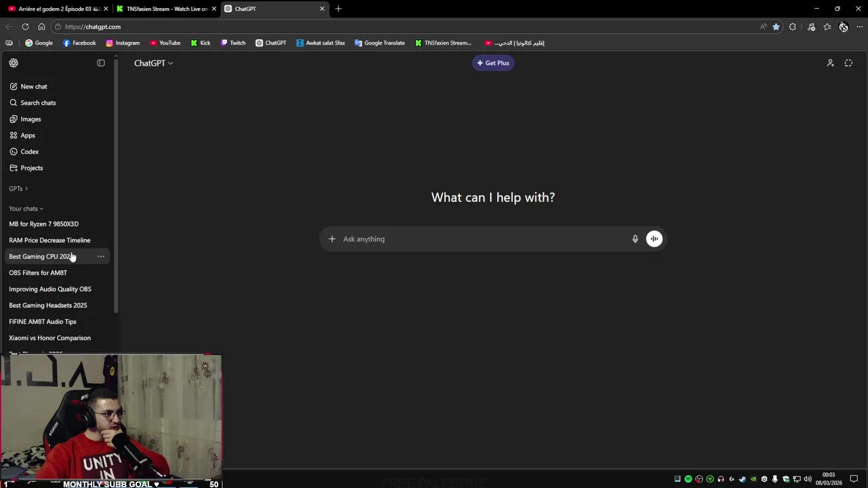Open the ChatGPT model selector dropdown

(x=153, y=63)
